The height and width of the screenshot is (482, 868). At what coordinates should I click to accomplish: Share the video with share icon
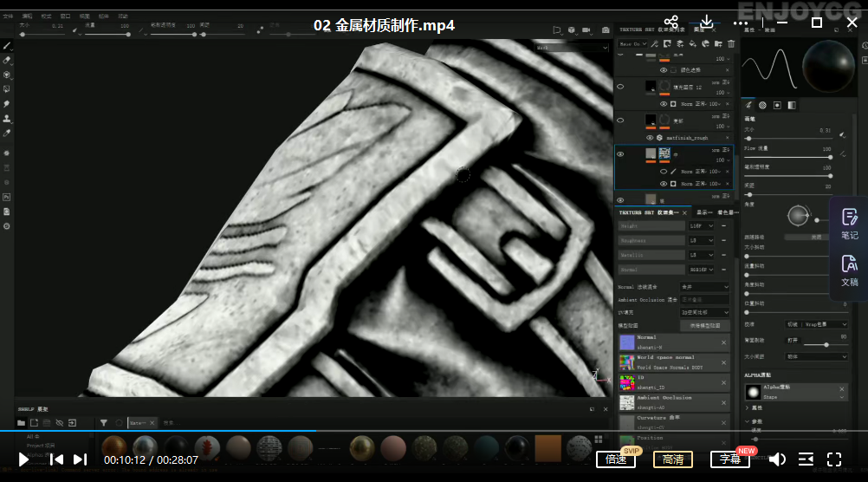click(671, 23)
